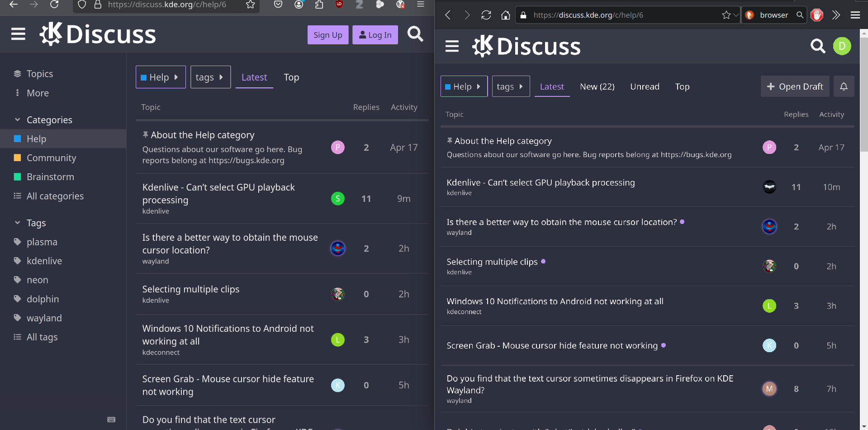This screenshot has width=868, height=430.
Task: Show more tools chevrons in right browser
Action: click(x=836, y=15)
